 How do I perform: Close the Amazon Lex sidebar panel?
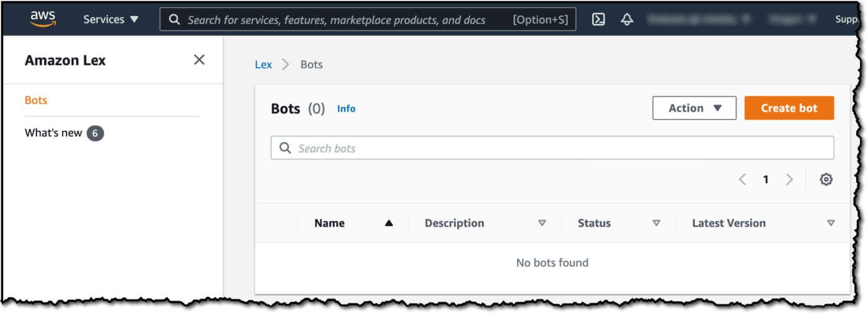[199, 60]
